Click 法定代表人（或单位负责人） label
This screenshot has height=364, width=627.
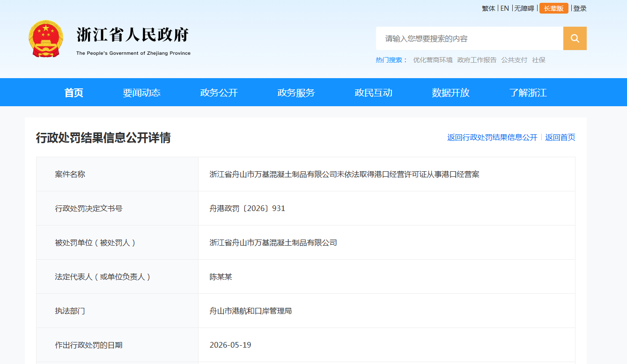[103, 277]
